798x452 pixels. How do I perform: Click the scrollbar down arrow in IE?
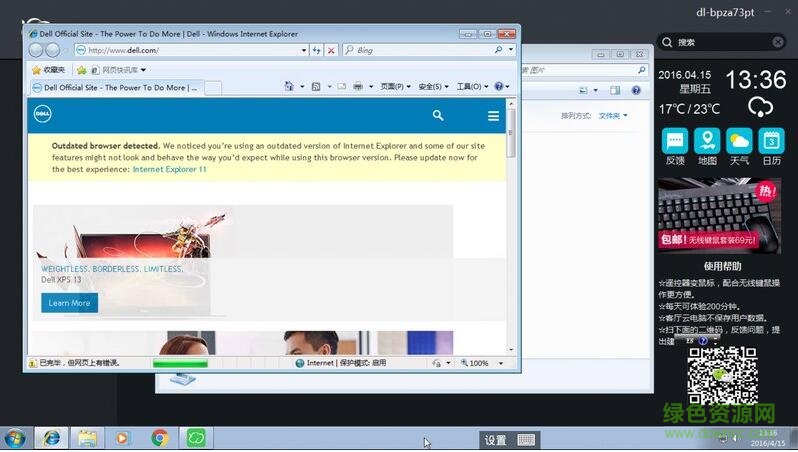coord(511,350)
